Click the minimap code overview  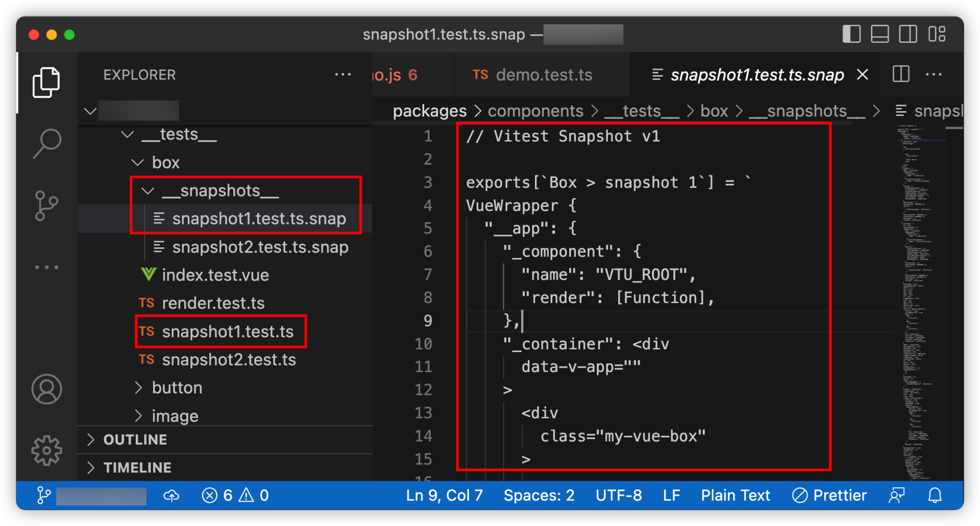coord(919,301)
